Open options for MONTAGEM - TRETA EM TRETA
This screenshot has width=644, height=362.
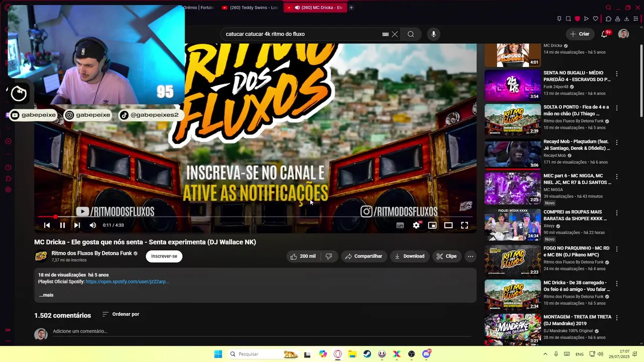(x=617, y=318)
